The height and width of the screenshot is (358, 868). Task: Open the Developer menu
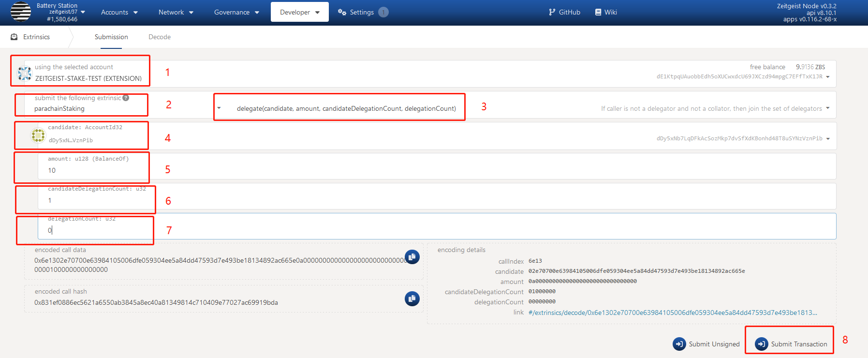[x=299, y=12]
